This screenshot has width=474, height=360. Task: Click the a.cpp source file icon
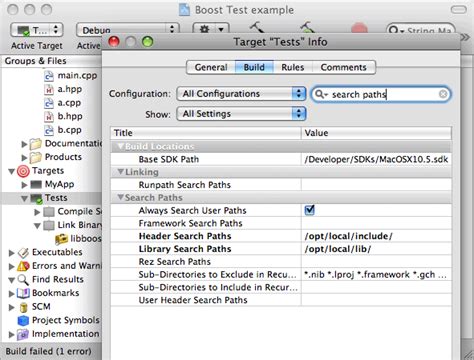pos(49,103)
